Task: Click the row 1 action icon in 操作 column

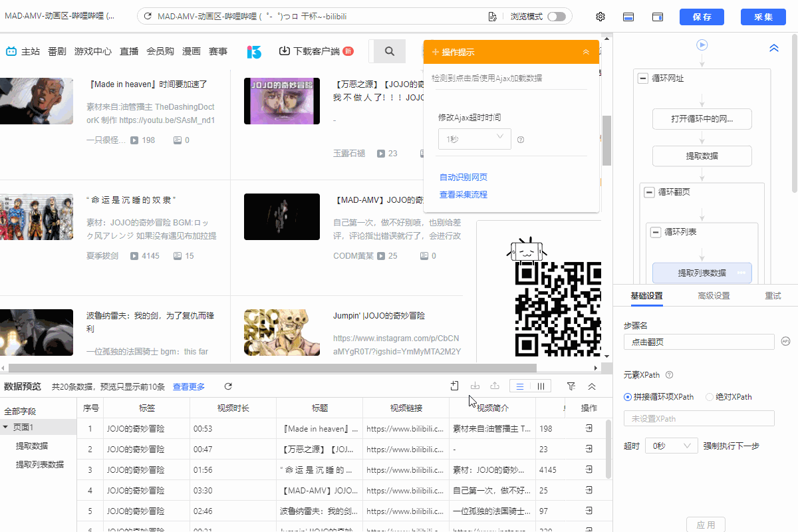Action: [x=589, y=430]
